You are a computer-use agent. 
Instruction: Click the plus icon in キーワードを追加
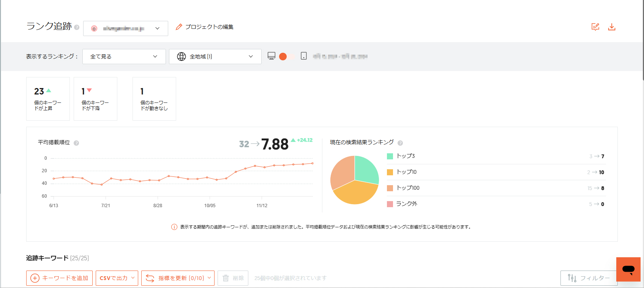click(35, 278)
